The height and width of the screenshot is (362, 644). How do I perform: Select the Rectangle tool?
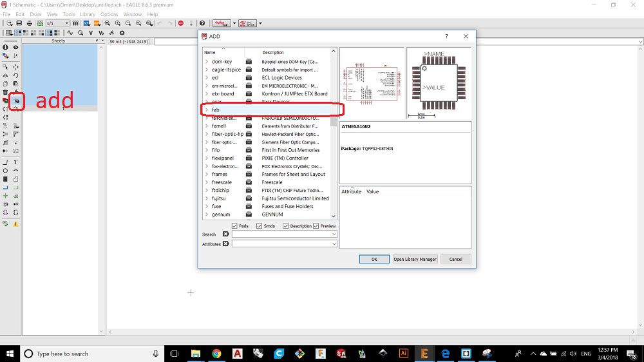[x=5, y=179]
